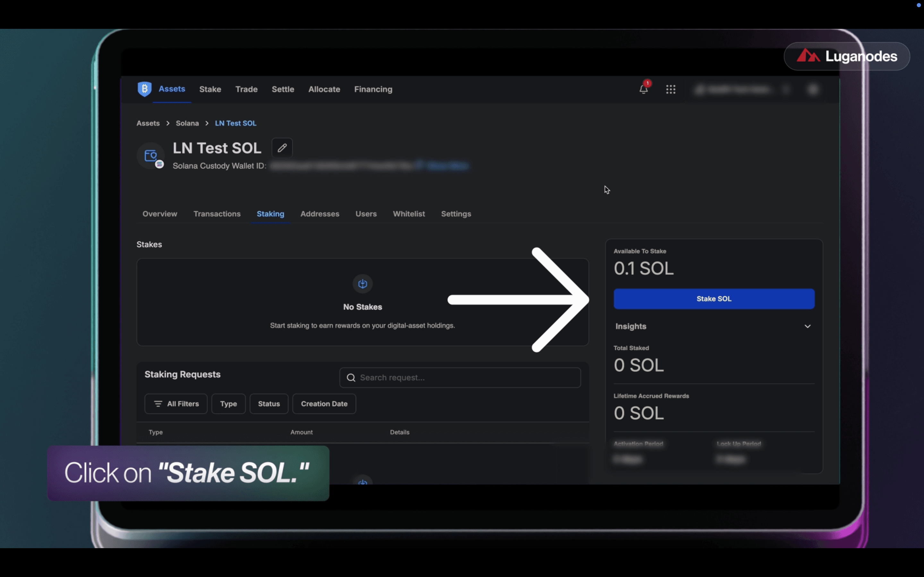The height and width of the screenshot is (577, 924).
Task: Open the apps grid icon
Action: pos(671,89)
